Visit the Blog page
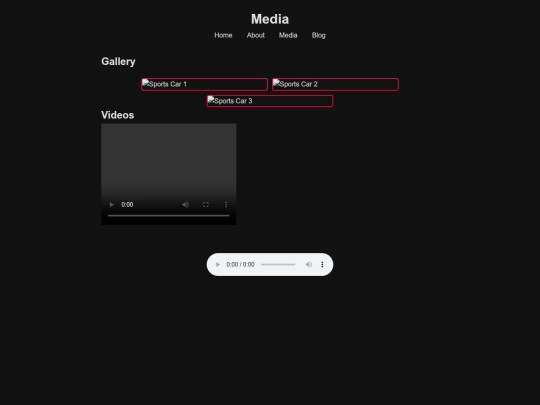Viewport: 540px width, 405px height. [319, 35]
